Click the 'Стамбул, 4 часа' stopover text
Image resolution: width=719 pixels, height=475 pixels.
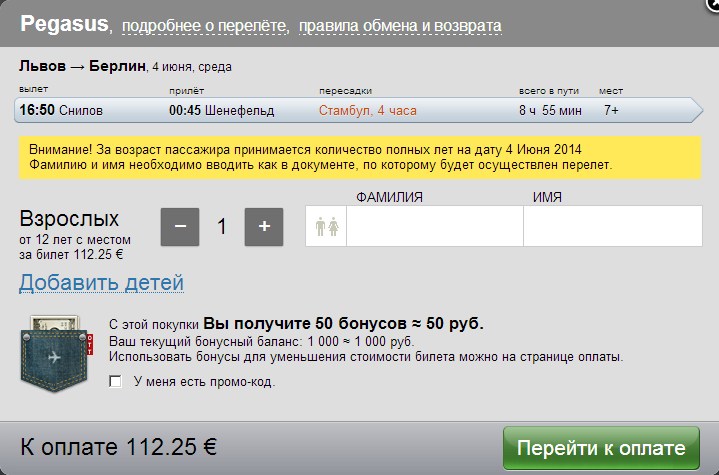367,110
